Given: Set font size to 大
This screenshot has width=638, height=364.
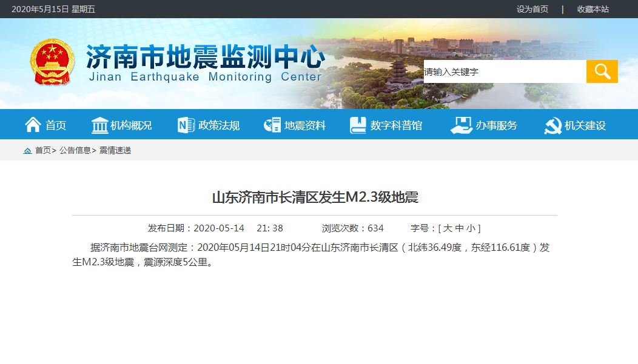Looking at the screenshot, I should point(448,228).
